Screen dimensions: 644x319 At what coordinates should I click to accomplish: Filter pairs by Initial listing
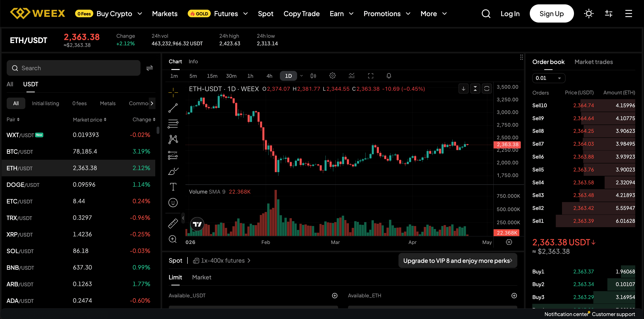tap(46, 103)
